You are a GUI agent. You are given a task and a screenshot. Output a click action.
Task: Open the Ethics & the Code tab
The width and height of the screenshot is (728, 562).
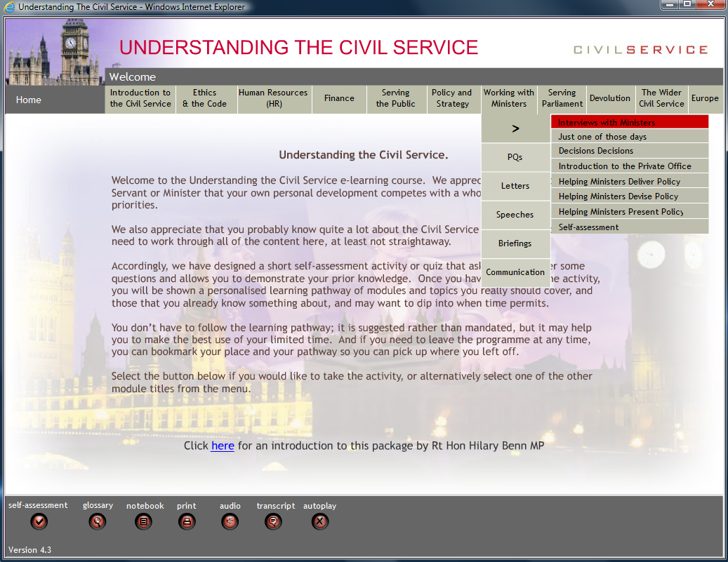(x=205, y=99)
